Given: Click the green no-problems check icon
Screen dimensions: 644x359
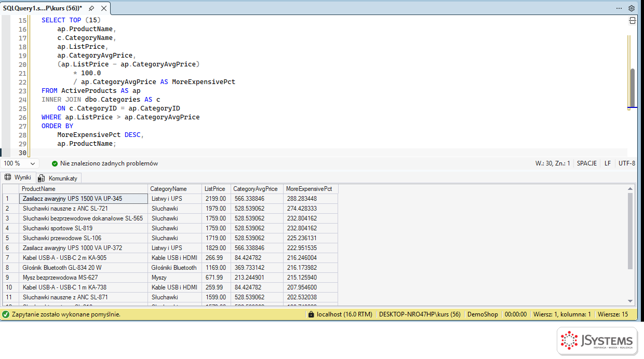Looking at the screenshot, I should (x=55, y=163).
